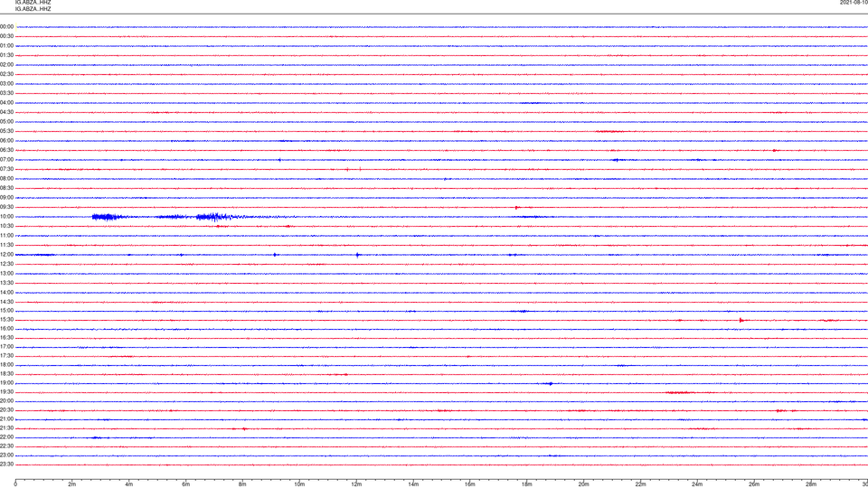
Task: Select the 19:30 row label
Action: 6,391
